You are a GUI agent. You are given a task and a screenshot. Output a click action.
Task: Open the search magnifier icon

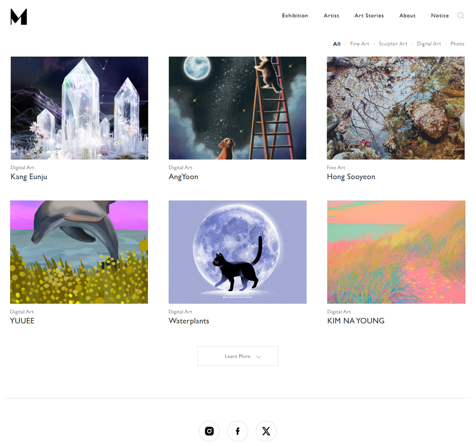tap(461, 15)
